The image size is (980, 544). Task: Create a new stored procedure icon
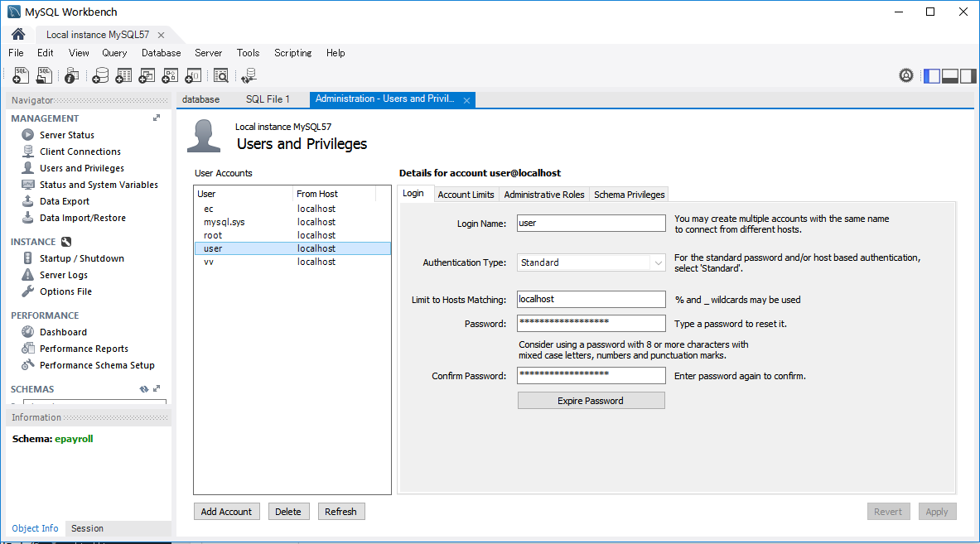tap(170, 75)
